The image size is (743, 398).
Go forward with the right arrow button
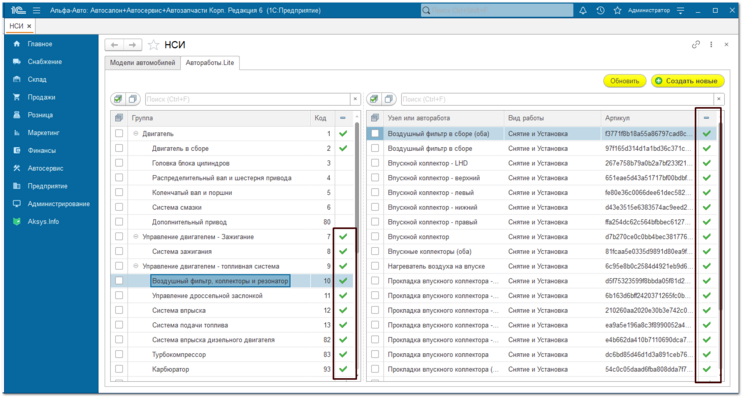[132, 45]
